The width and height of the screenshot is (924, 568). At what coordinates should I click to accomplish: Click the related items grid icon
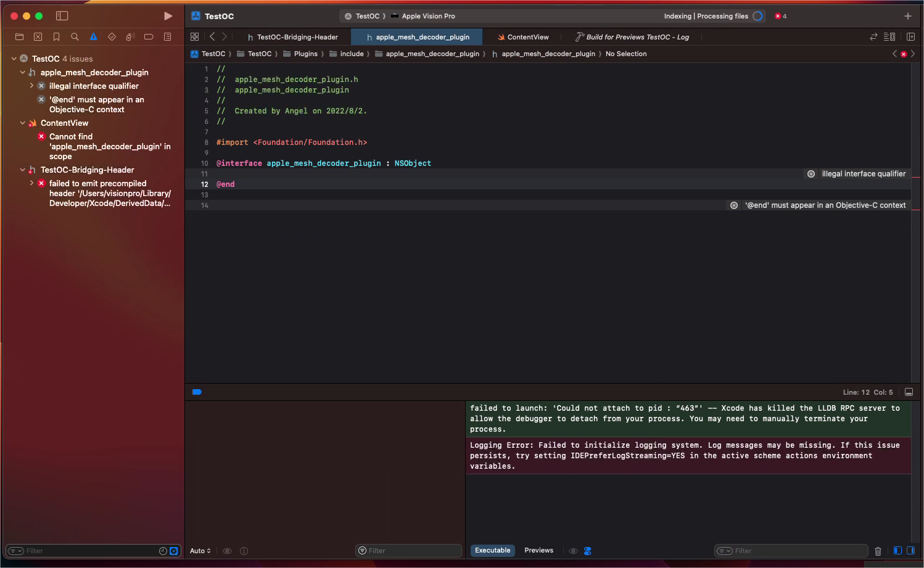pyautogui.click(x=194, y=37)
